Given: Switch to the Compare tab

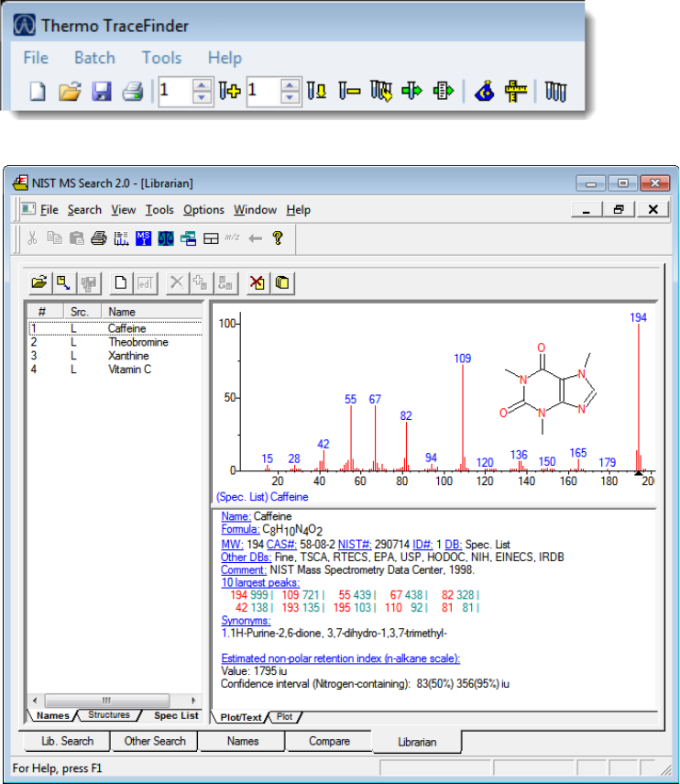Looking at the screenshot, I should 329,741.
